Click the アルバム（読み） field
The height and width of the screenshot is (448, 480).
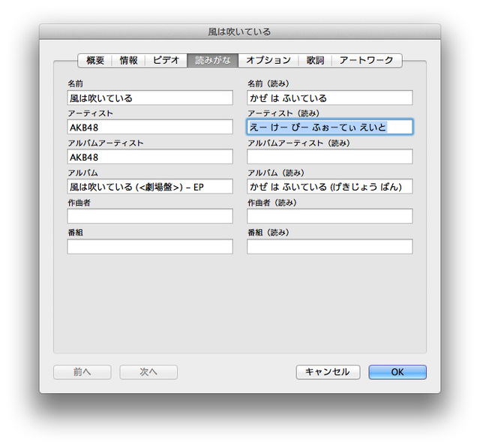pyautogui.click(x=330, y=187)
